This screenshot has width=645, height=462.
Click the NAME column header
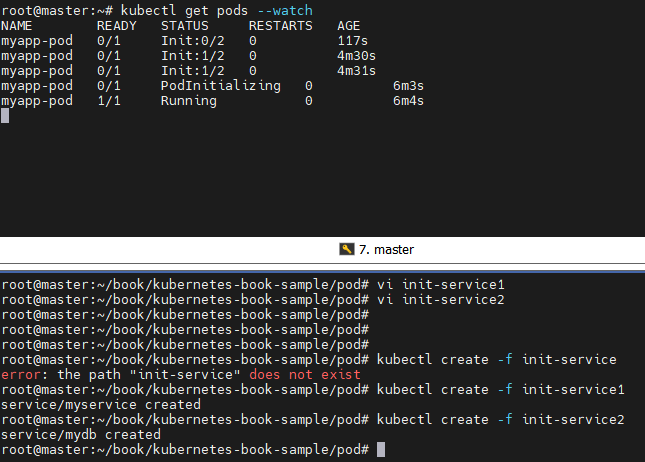[16, 26]
